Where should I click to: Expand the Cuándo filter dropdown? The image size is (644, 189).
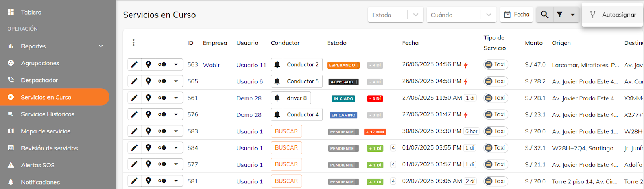click(489, 15)
